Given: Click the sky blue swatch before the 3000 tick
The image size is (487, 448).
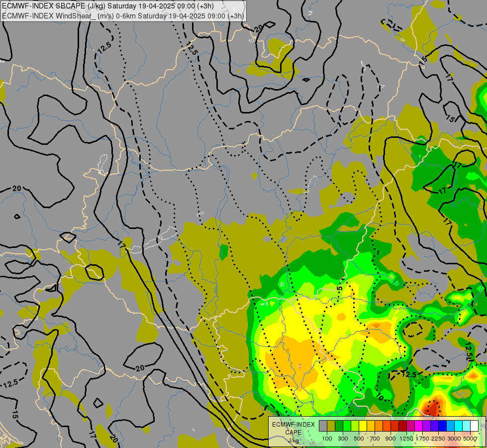Looking at the screenshot, I should click(450, 426).
